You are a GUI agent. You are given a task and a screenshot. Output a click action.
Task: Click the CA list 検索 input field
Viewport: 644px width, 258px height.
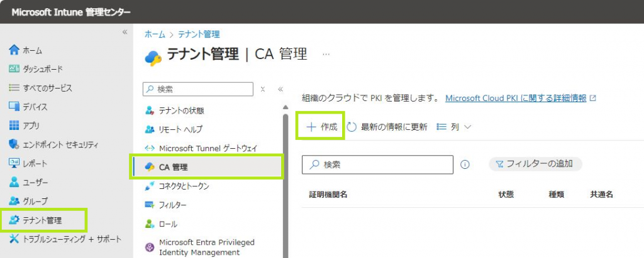[x=377, y=164]
